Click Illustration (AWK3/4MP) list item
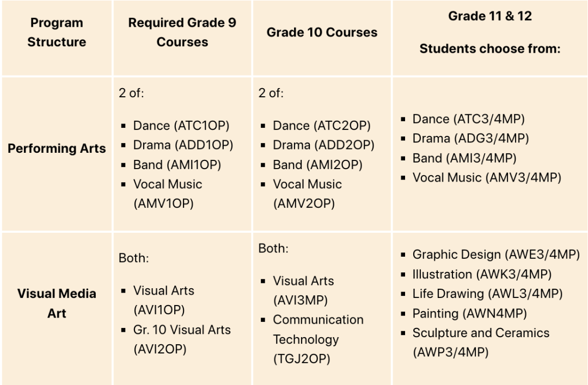 (482, 275)
